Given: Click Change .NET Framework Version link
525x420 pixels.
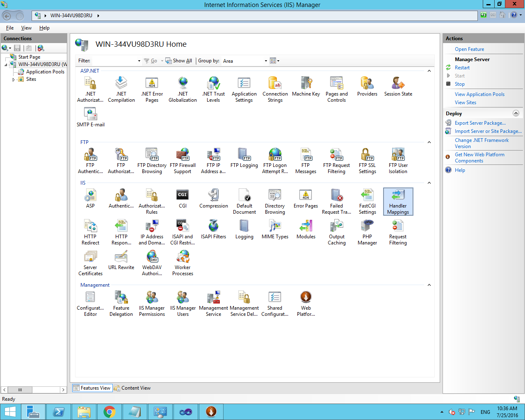Looking at the screenshot, I should coord(482,143).
